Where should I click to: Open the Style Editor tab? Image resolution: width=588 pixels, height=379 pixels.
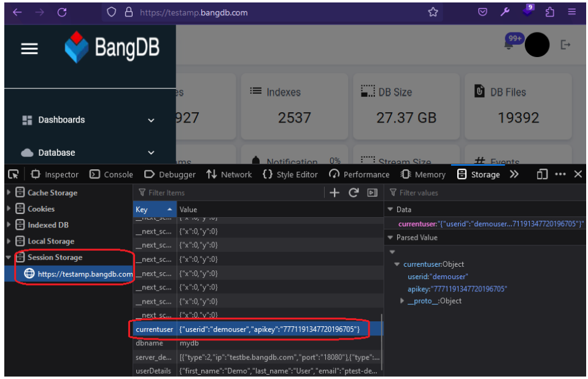290,175
